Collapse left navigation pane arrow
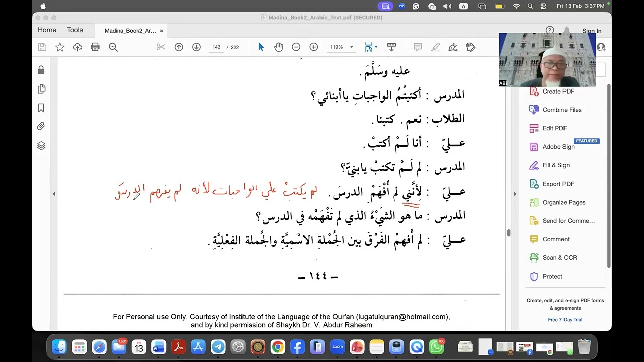644x362 pixels. coord(54,194)
